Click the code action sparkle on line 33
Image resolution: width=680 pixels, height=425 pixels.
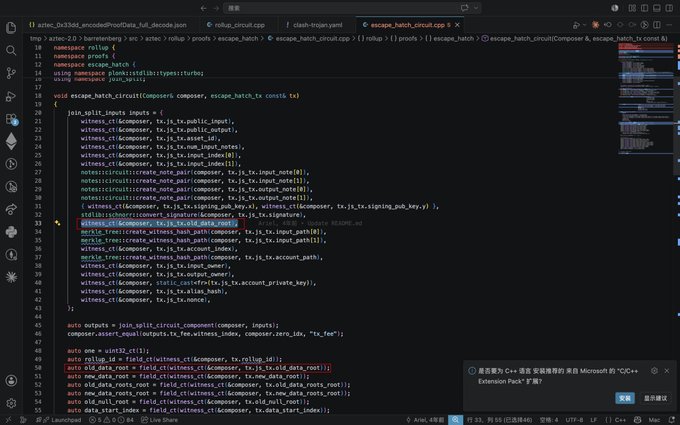click(x=57, y=223)
